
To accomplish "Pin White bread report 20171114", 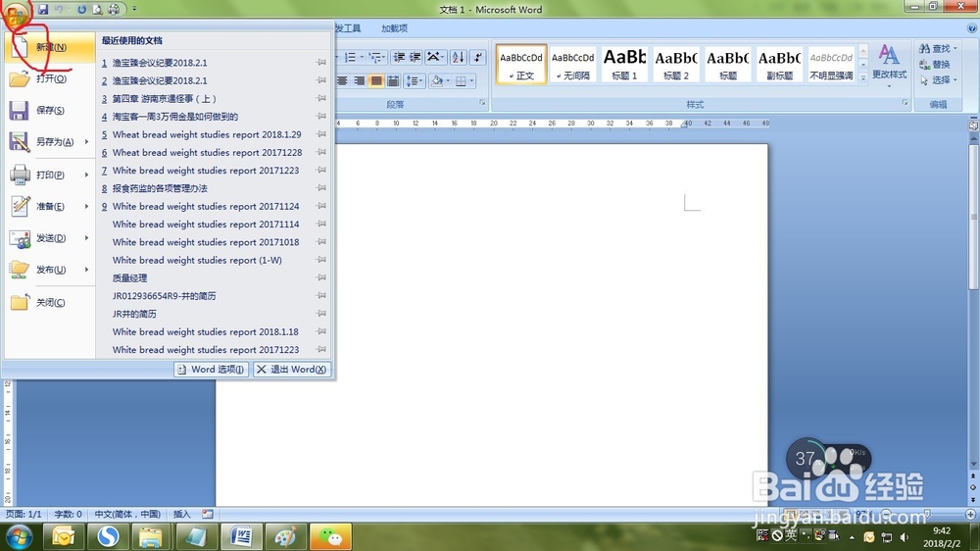I will tap(321, 224).
